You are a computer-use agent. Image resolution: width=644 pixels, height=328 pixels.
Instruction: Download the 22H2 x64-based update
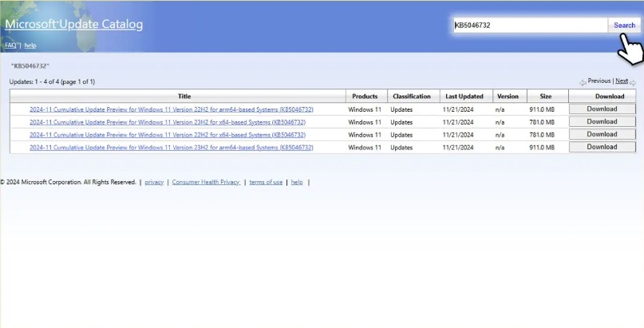(x=603, y=134)
